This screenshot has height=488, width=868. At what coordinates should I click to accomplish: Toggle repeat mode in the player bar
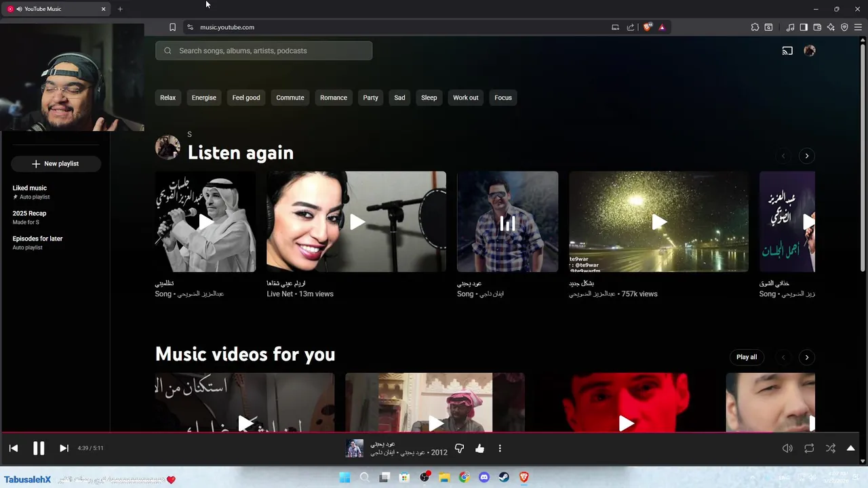(809, 448)
